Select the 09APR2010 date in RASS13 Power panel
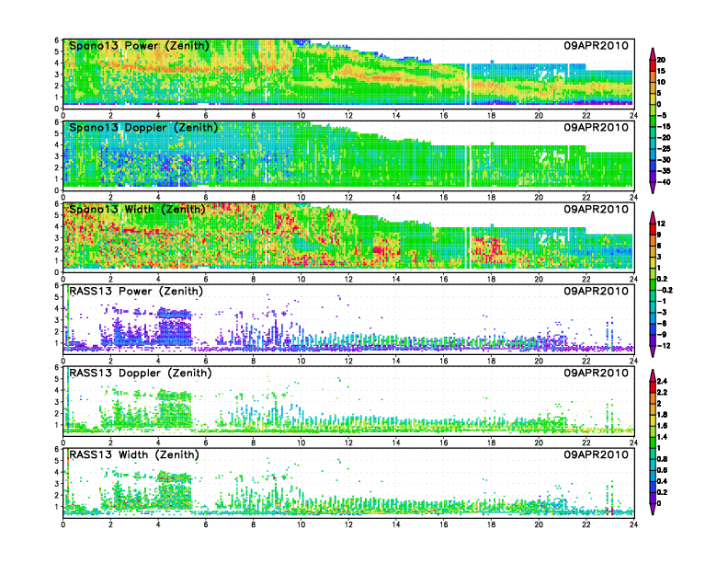Screen dimensions: 728x563 click(597, 291)
